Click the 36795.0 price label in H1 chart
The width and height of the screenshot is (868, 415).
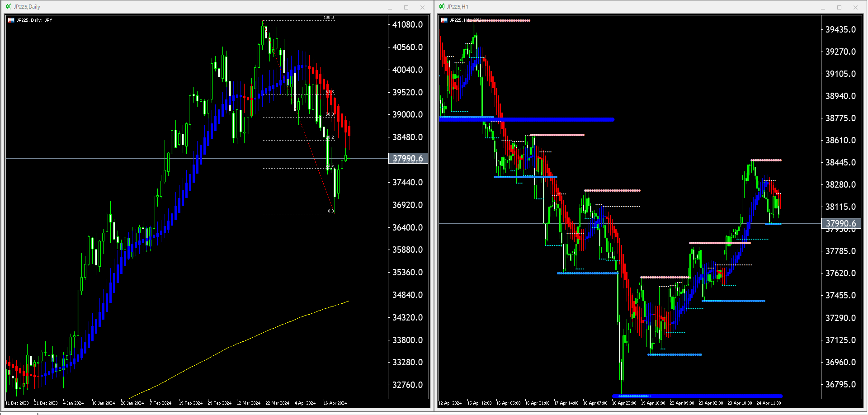tap(841, 385)
